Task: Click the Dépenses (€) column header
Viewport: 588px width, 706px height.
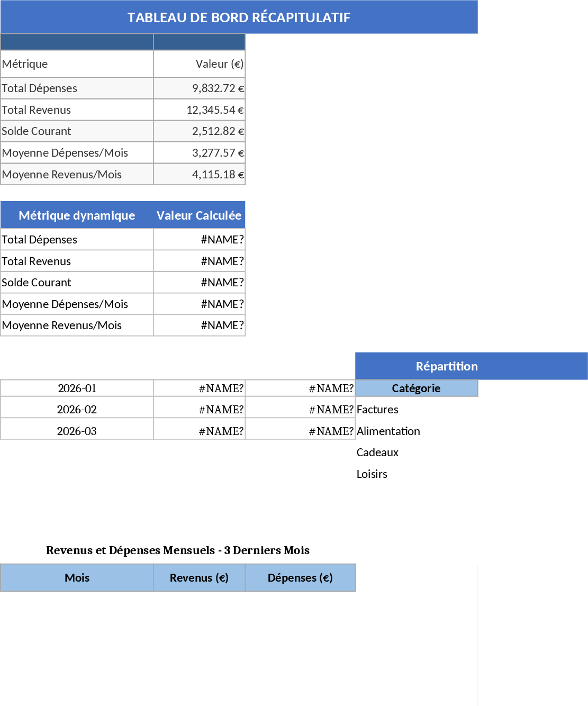Action: point(300,577)
